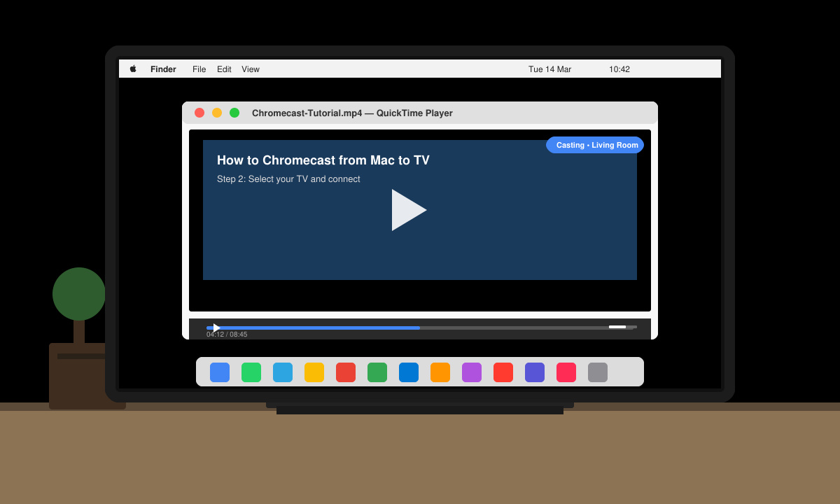Image resolution: width=840 pixels, height=504 pixels.
Task: Open the leftmost blue Dock icon
Action: pos(220,372)
